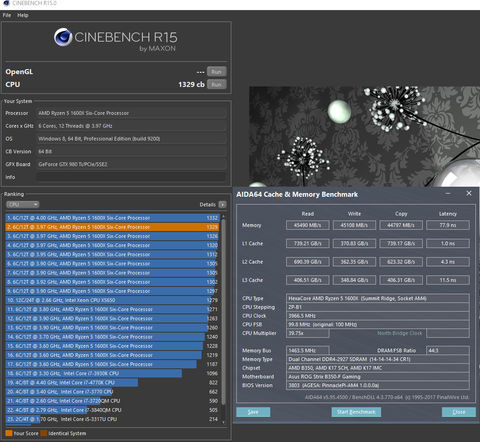Screen dimensions: 480x442
Task: Save the AIDA64 benchmark results
Action: click(x=253, y=412)
